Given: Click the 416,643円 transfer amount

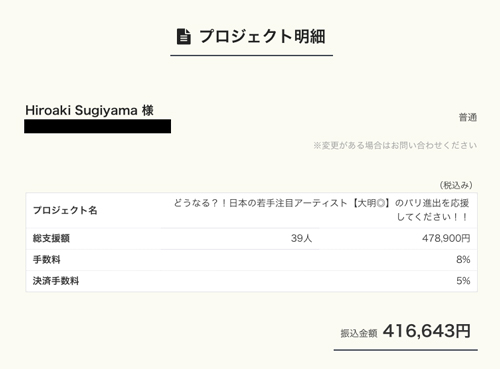Looking at the screenshot, I should pos(427,331).
